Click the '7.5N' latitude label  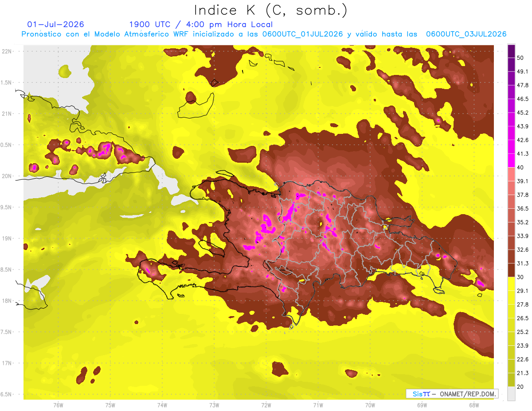tap(6, 332)
